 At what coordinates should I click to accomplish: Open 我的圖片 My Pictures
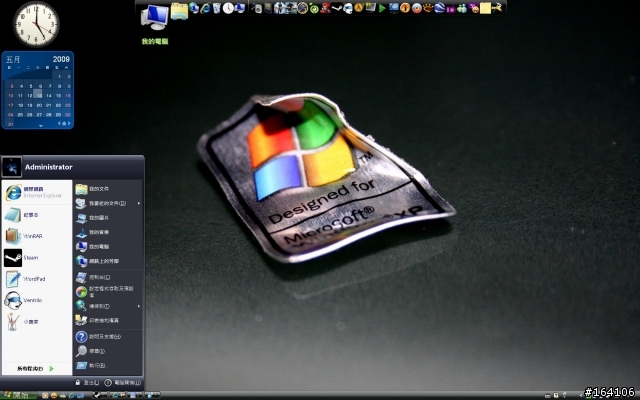pos(108,218)
